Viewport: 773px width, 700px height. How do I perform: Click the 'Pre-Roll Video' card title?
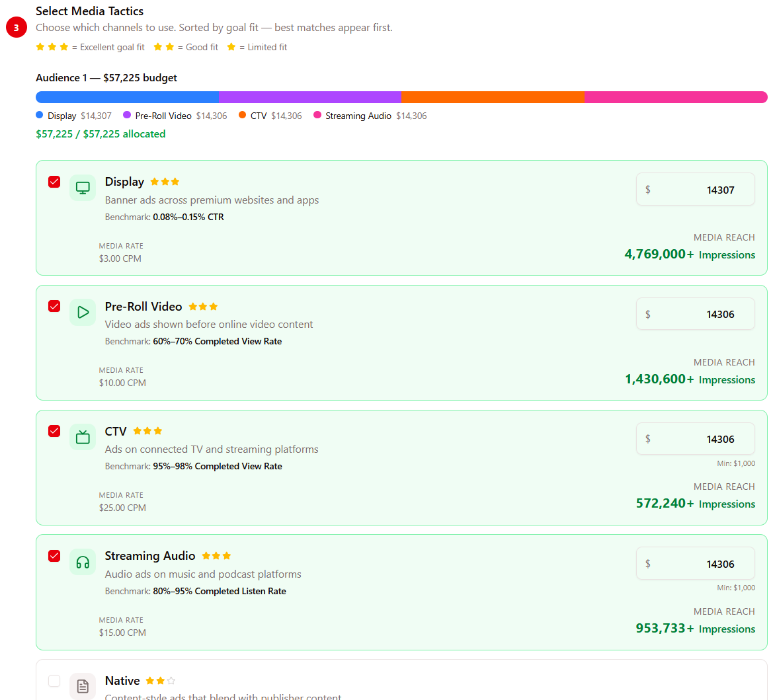coord(143,307)
